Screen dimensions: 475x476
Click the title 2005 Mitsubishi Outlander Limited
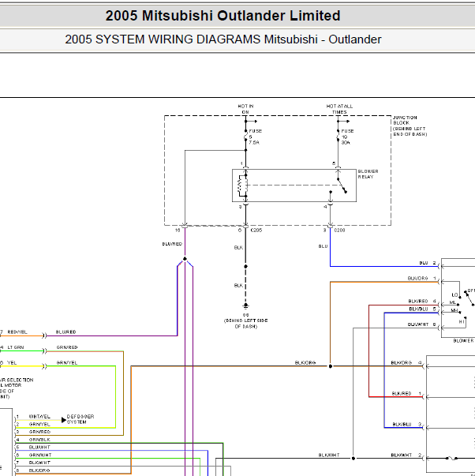(223, 16)
